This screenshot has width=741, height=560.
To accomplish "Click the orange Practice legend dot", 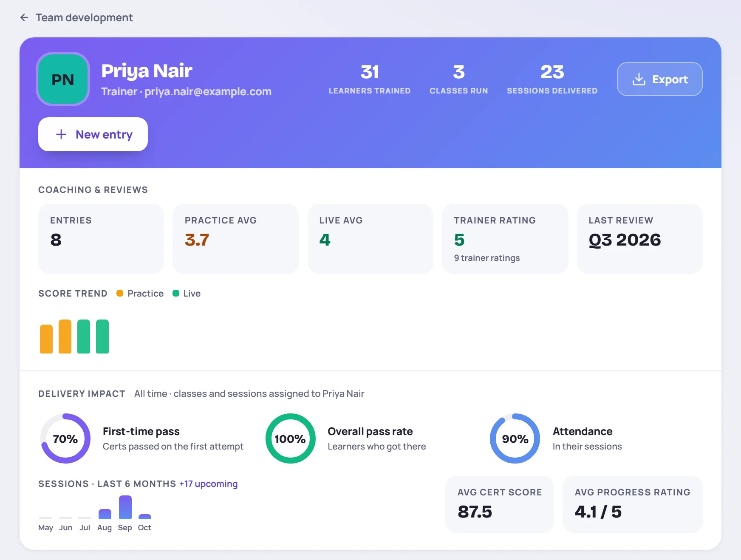I will coord(120,293).
